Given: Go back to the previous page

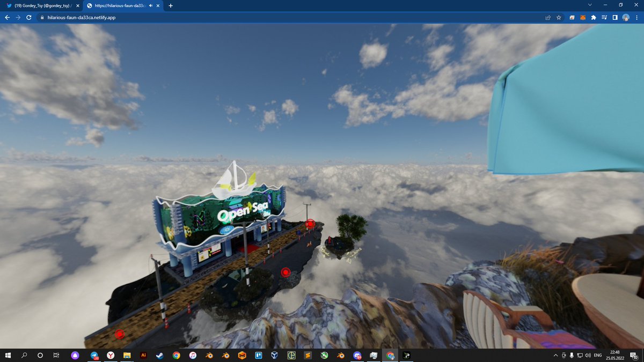Looking at the screenshot, I should tap(7, 17).
